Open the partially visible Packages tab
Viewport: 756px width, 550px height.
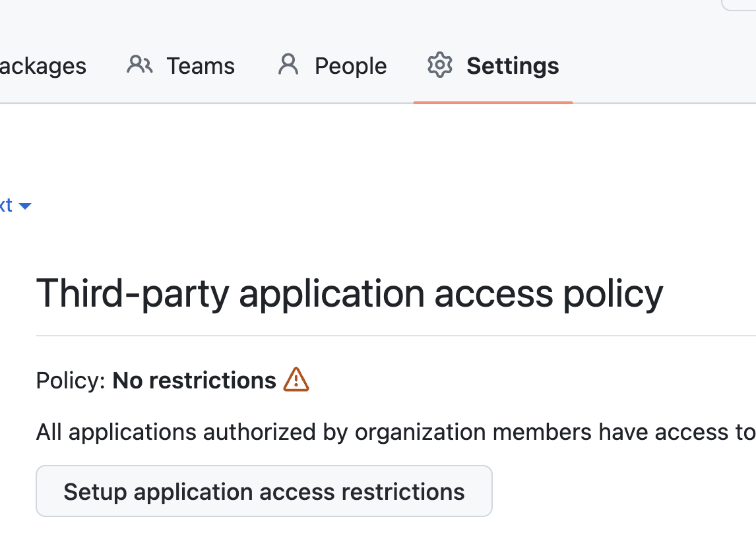point(43,66)
